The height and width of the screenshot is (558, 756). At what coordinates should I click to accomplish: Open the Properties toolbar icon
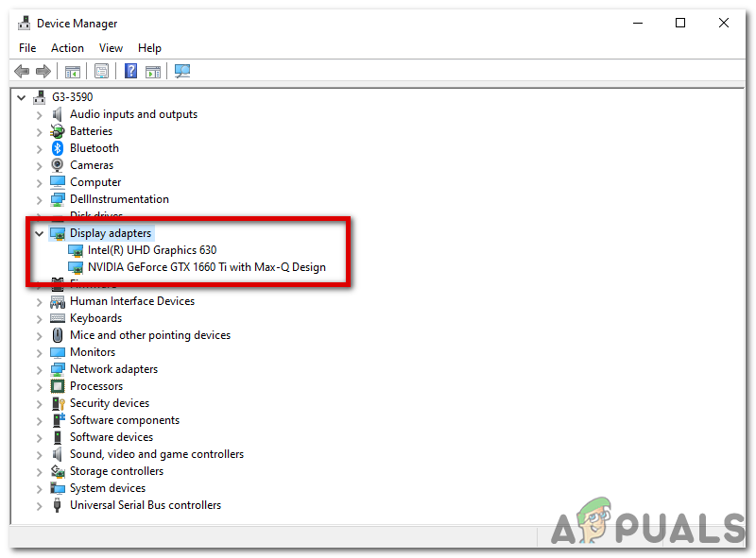click(x=101, y=71)
